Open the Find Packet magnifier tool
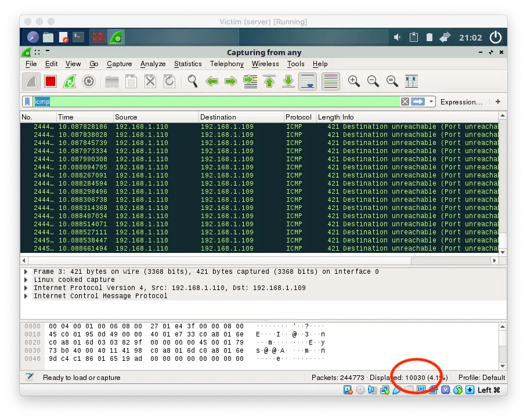Viewport: 527px width, 420px height. pos(192,81)
